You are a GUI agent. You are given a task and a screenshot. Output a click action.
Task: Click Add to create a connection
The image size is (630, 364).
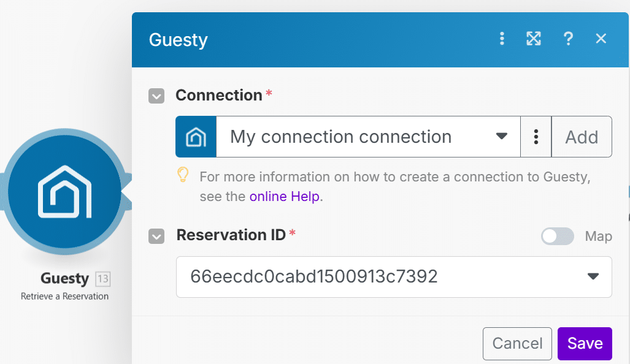click(581, 137)
